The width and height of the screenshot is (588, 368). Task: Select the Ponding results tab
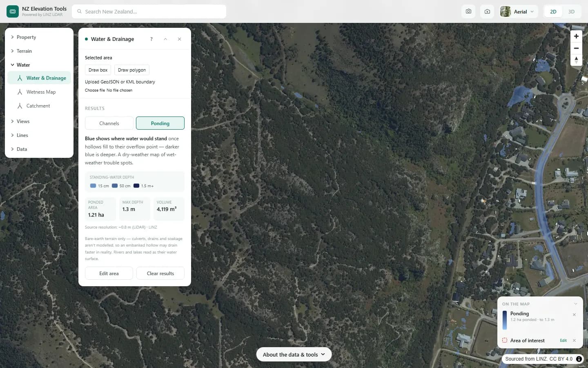pos(160,123)
